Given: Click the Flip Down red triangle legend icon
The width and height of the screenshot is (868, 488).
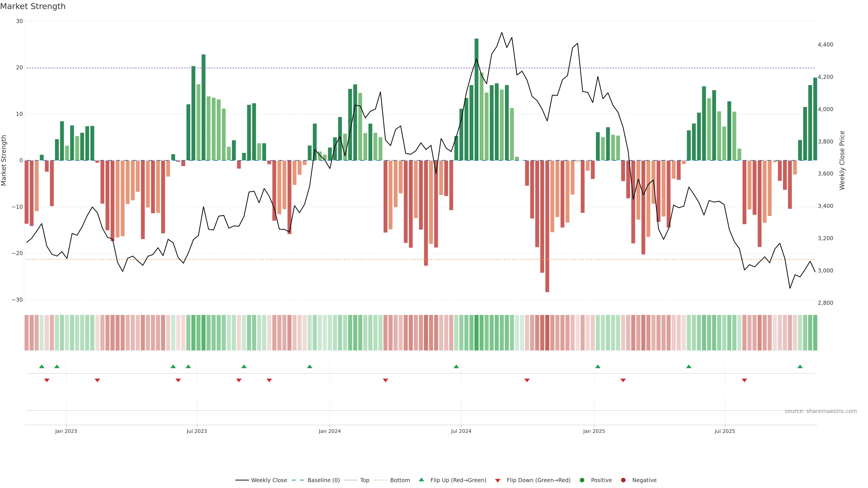Looking at the screenshot, I should tap(498, 480).
